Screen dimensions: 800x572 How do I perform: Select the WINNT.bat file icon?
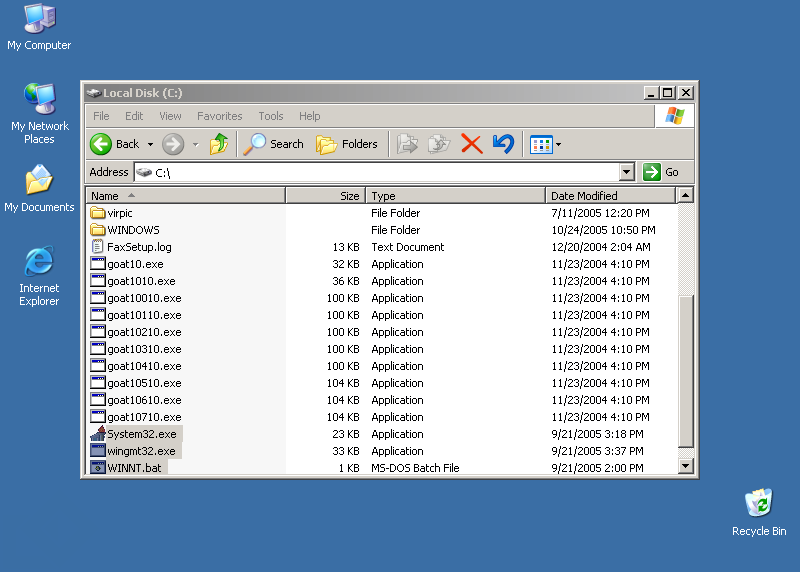pos(98,467)
